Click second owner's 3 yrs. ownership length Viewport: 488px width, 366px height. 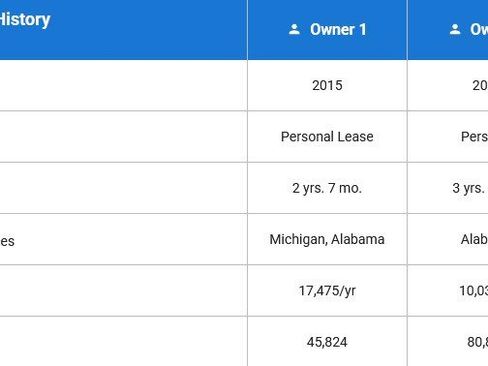[470, 188]
